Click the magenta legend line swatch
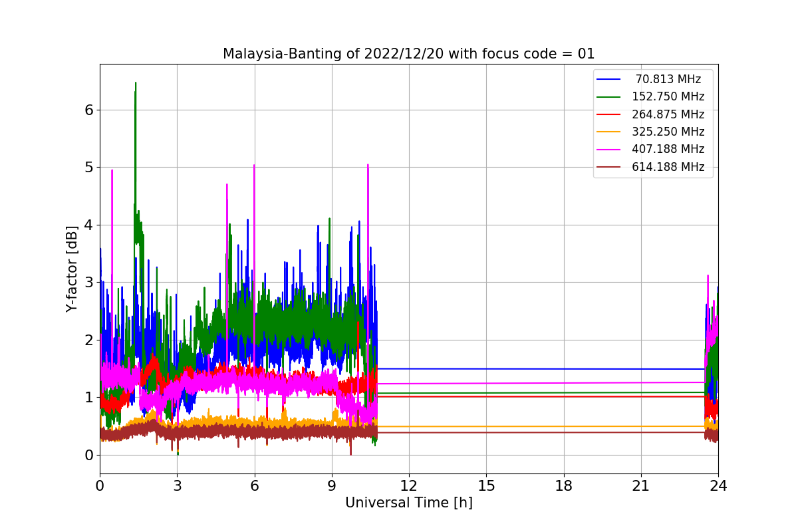Viewport: 798px width, 532px height. (x=608, y=150)
